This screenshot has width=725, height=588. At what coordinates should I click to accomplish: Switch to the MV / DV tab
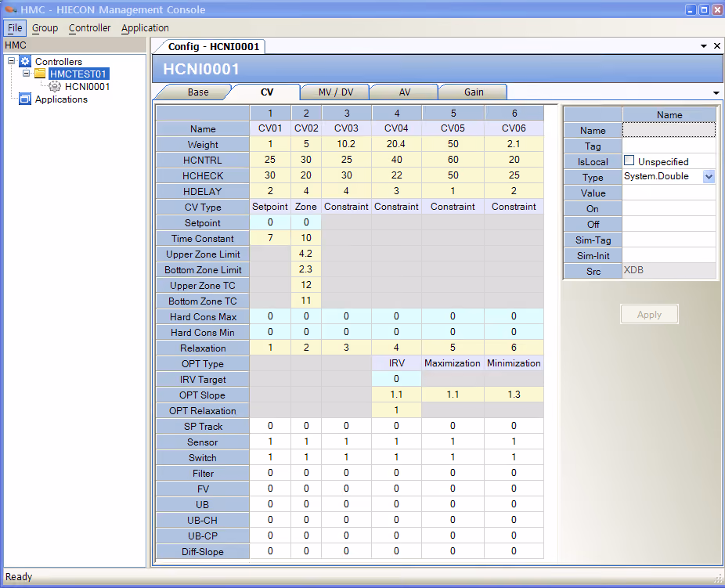pos(336,92)
